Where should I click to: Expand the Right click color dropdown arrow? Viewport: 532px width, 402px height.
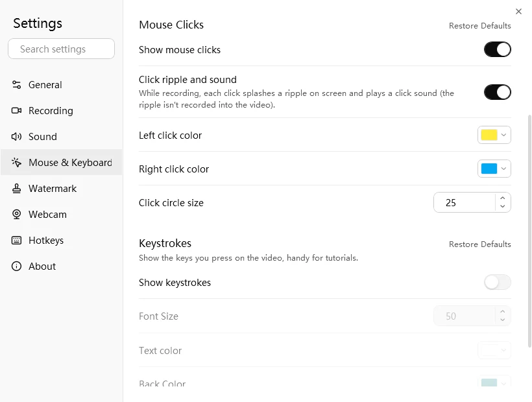[x=504, y=169]
